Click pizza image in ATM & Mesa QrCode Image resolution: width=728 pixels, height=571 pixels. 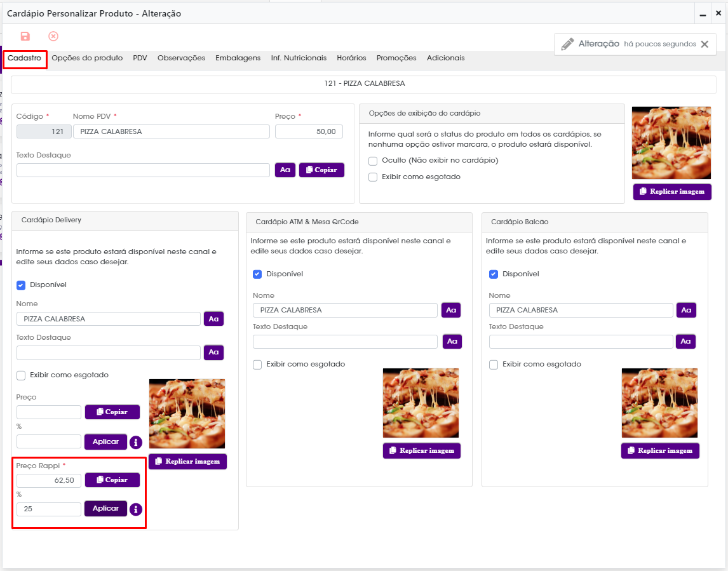tap(421, 403)
